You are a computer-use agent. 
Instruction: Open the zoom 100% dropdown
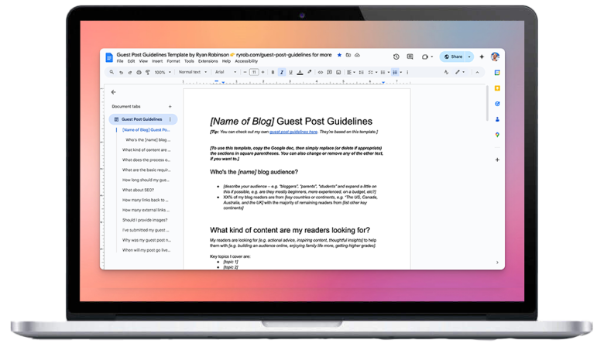point(163,72)
